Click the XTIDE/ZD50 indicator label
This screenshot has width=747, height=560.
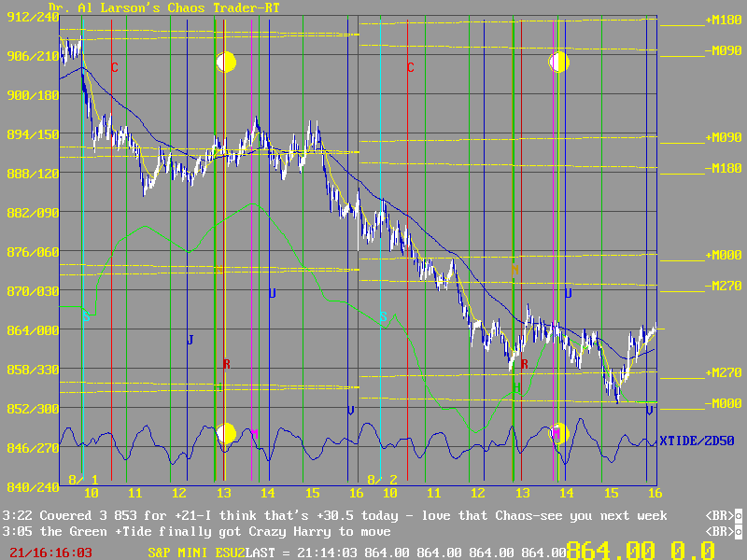tap(697, 441)
